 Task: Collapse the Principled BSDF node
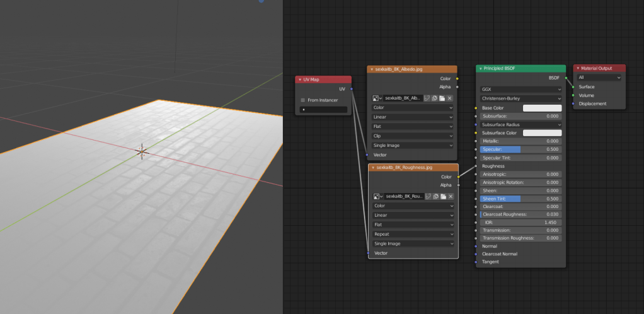[x=480, y=68]
